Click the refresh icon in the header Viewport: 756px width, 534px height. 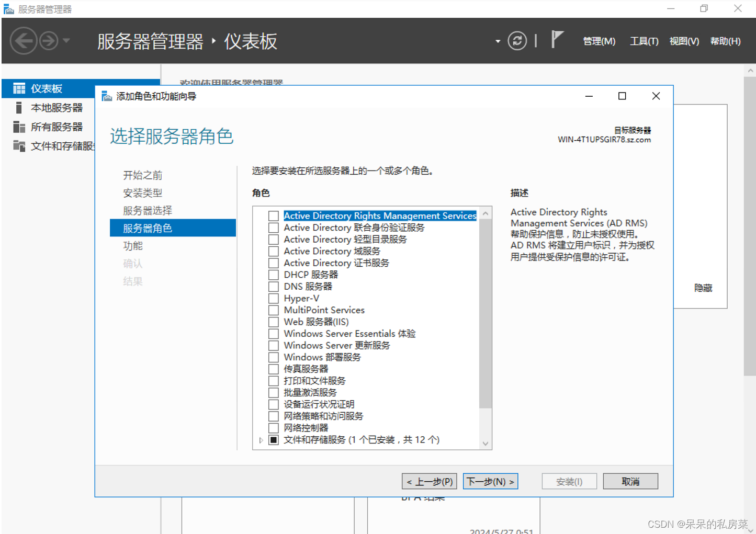[x=517, y=41]
